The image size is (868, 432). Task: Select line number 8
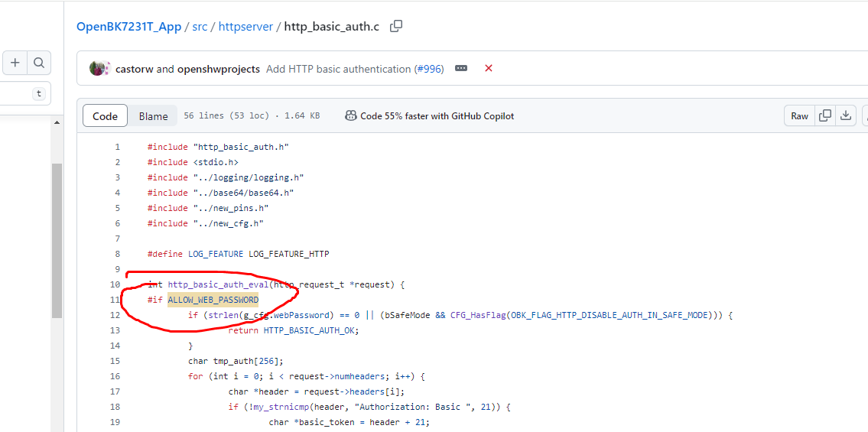(x=117, y=254)
